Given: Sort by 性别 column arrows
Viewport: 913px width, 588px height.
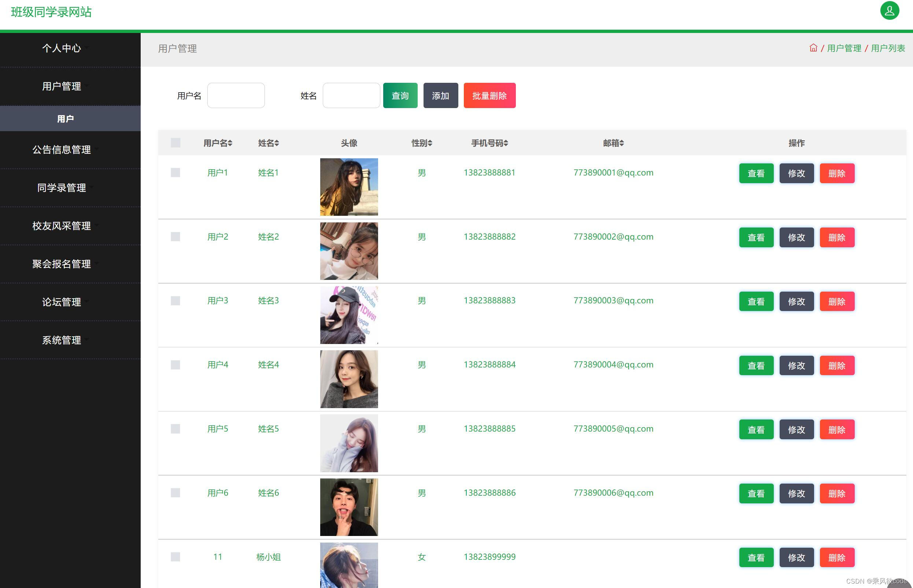Looking at the screenshot, I should 430,143.
